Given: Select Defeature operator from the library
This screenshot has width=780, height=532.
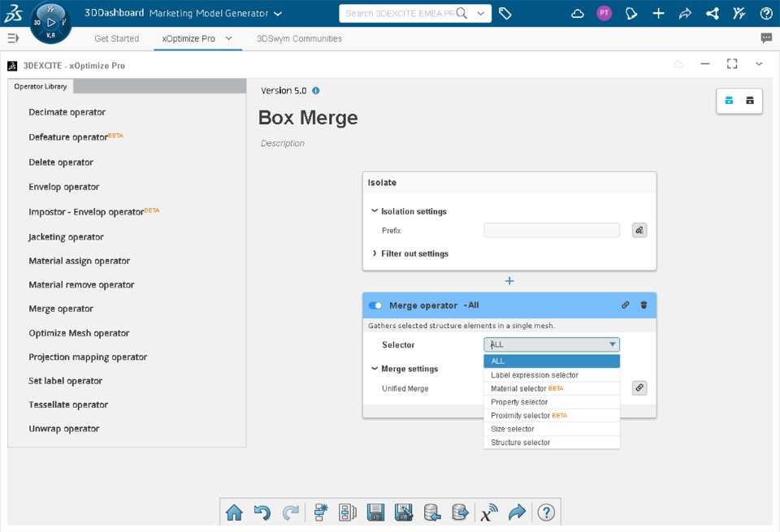Looking at the screenshot, I should [76, 136].
